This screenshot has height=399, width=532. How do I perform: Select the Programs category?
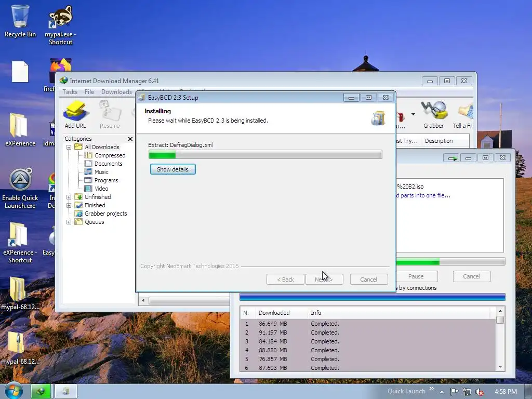tap(106, 180)
